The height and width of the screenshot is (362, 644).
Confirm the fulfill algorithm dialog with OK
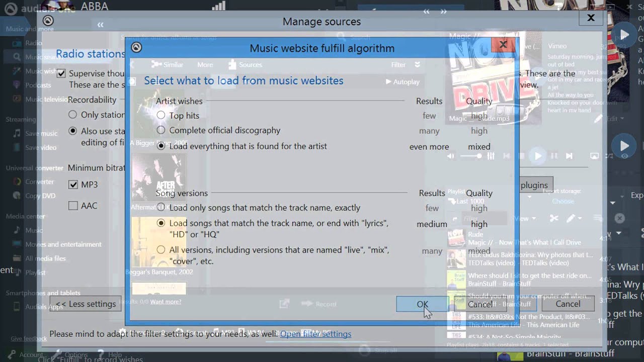pyautogui.click(x=422, y=304)
